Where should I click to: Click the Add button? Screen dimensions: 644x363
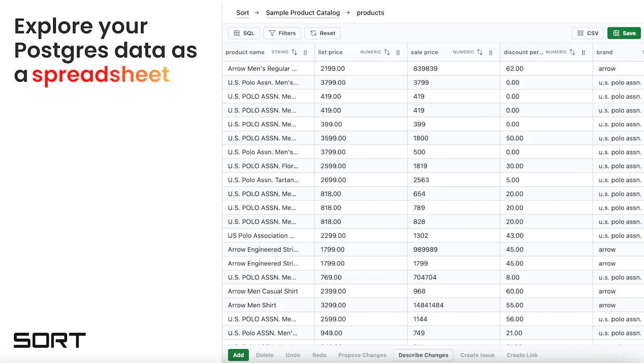[x=238, y=355]
